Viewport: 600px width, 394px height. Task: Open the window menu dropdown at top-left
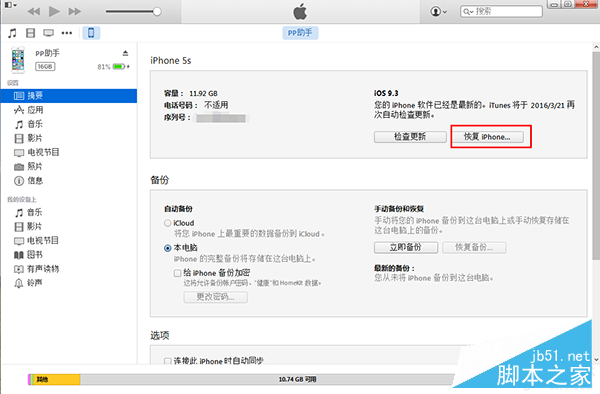(10, 5)
